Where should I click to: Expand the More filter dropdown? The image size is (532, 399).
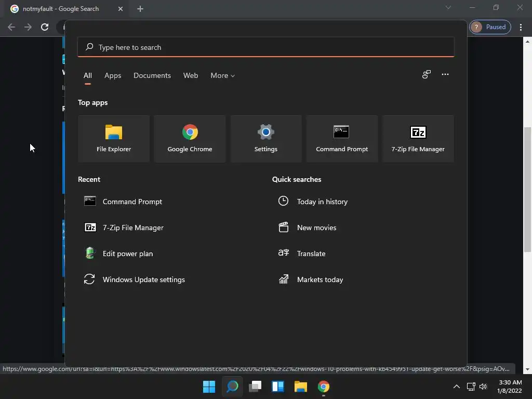[222, 75]
